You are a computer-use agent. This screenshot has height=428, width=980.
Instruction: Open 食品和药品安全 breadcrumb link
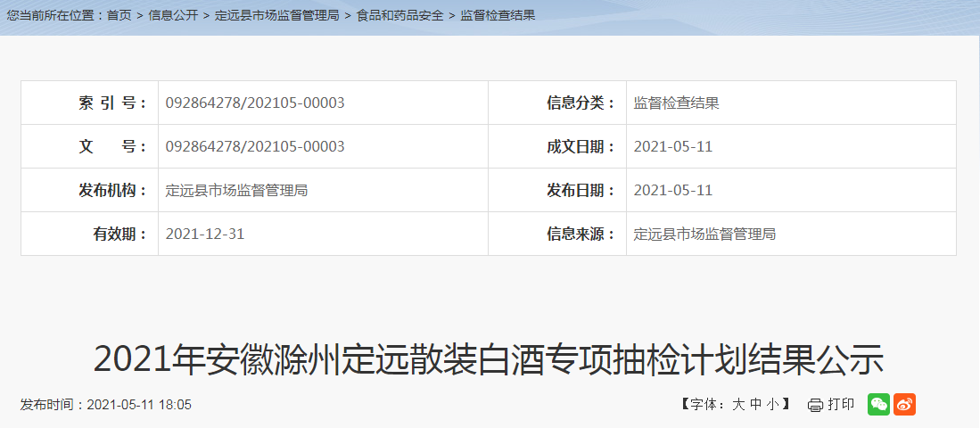400,16
